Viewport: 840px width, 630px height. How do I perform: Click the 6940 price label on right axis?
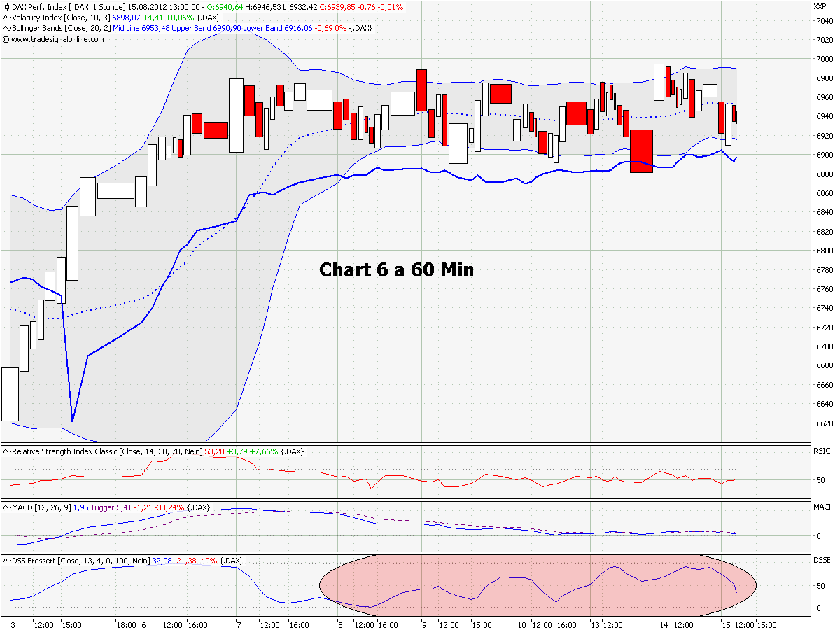point(825,114)
